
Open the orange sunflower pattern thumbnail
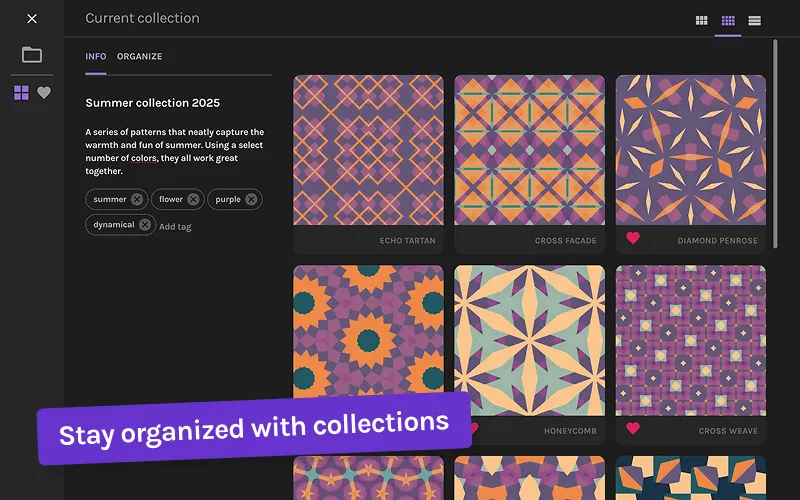368,331
